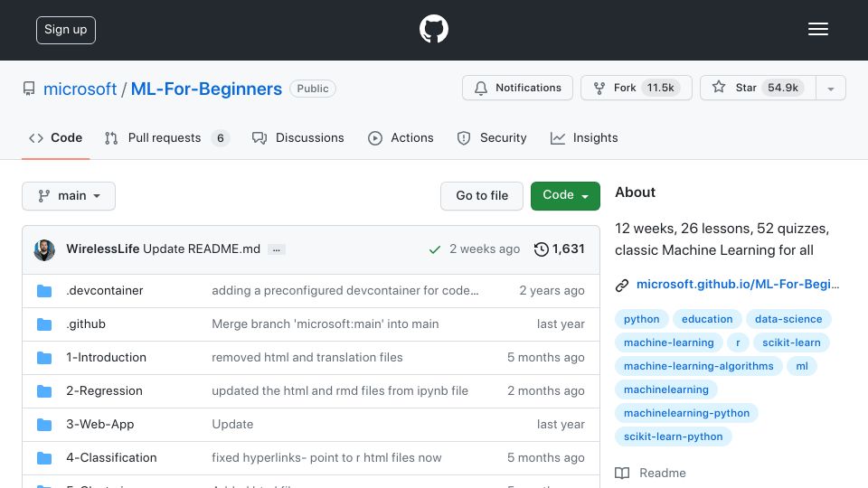868x488 pixels.
Task: Open the Security tab
Action: coord(492,137)
